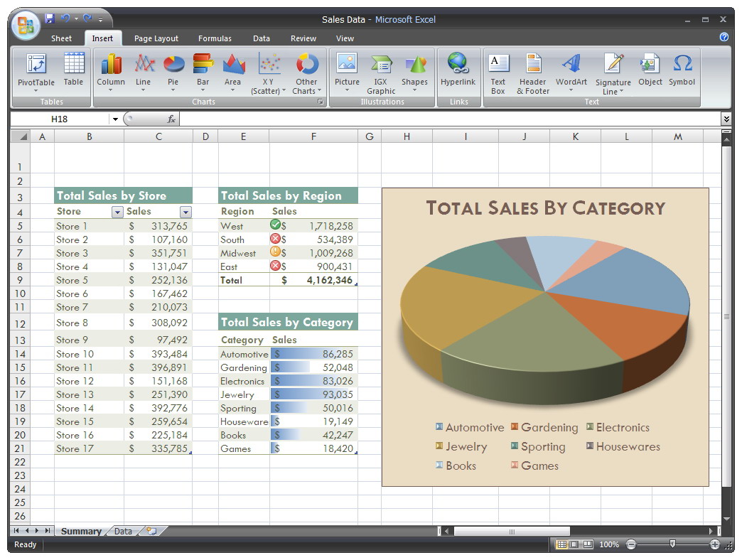Switch to the Data sheet tab
This screenshot has width=742, height=560.
[x=123, y=531]
